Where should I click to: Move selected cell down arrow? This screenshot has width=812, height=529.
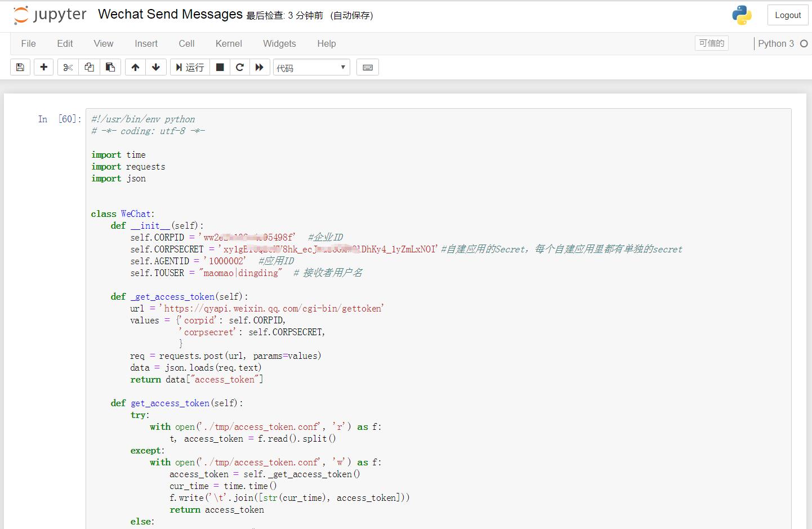(x=156, y=68)
